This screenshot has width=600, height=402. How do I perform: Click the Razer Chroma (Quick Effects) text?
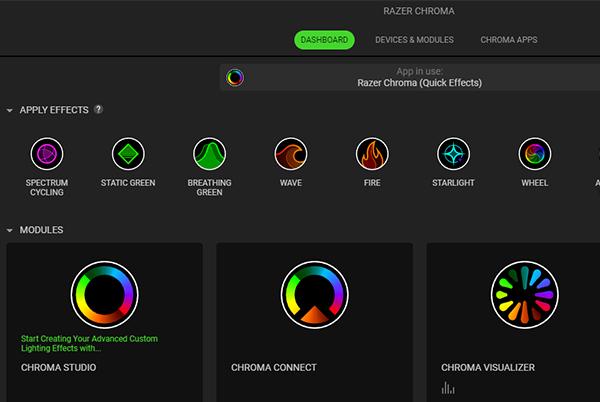coord(419,83)
